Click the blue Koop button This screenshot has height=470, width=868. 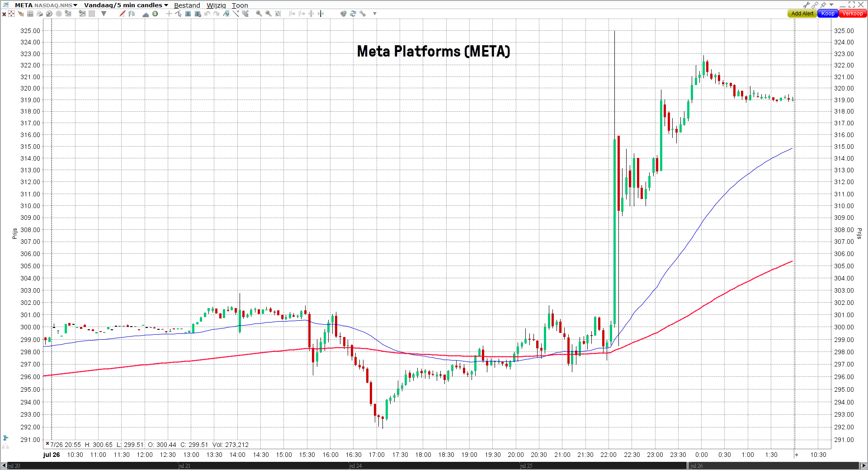click(828, 14)
